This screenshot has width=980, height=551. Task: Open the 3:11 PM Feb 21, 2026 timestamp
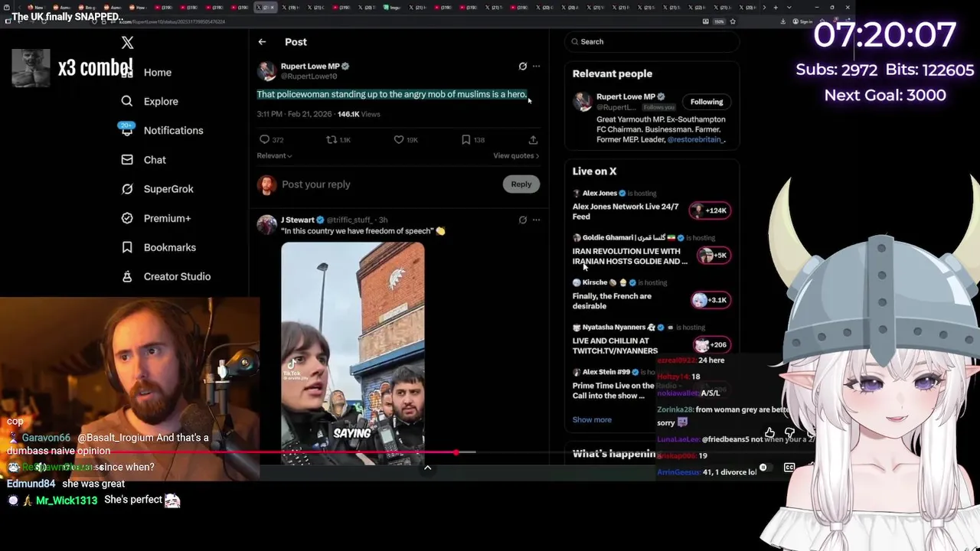coord(294,114)
